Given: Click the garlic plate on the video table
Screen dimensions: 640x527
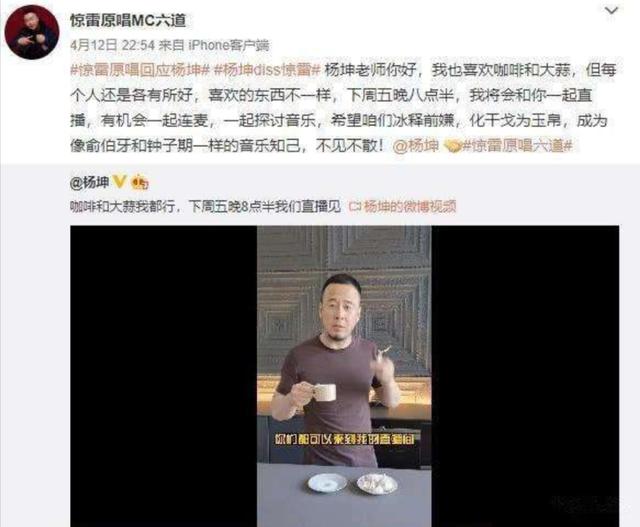Looking at the screenshot, I should [x=377, y=483].
